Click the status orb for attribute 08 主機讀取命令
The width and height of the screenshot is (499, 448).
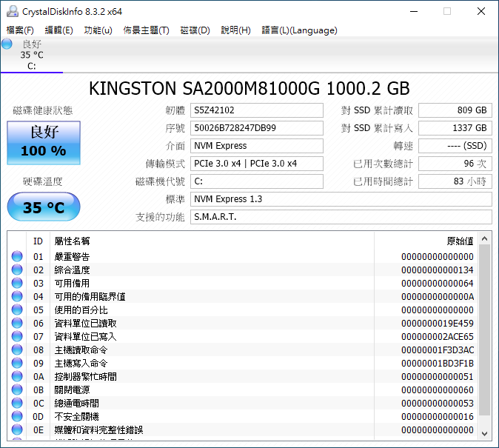[17, 350]
